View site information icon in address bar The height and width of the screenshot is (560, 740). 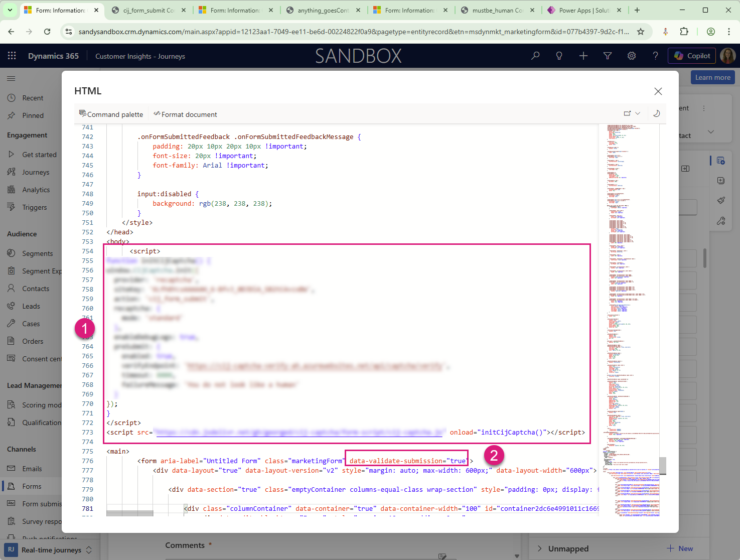[69, 32]
